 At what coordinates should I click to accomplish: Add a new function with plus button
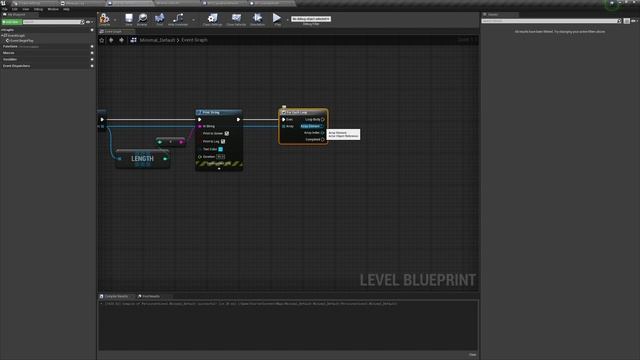pos(92,47)
